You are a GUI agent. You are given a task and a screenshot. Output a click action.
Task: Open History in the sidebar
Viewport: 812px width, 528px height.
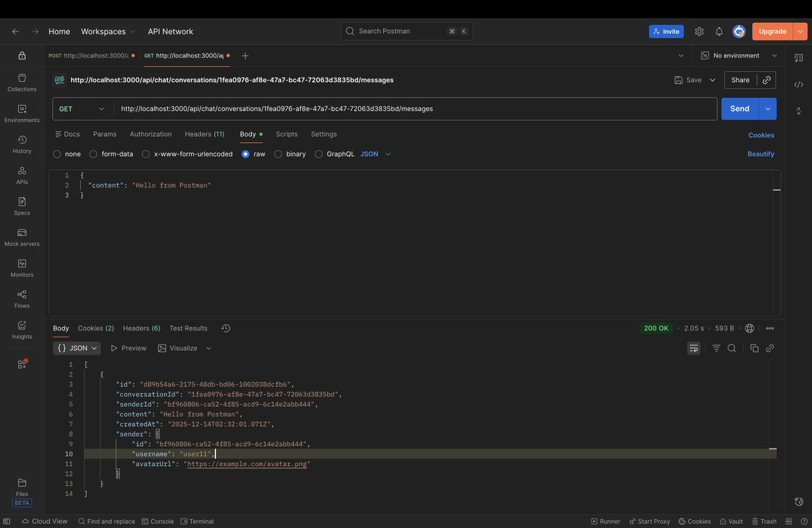22,144
